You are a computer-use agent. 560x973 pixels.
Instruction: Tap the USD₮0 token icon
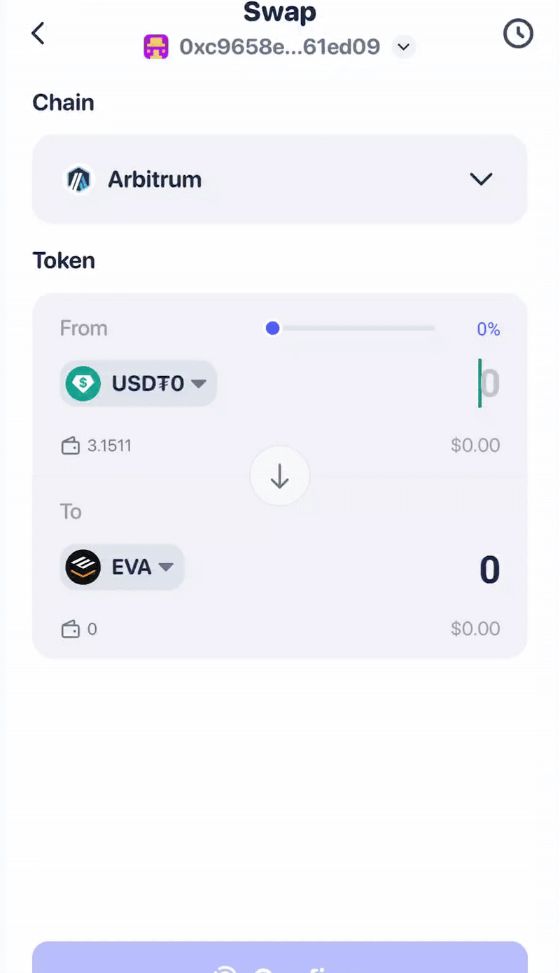83,383
